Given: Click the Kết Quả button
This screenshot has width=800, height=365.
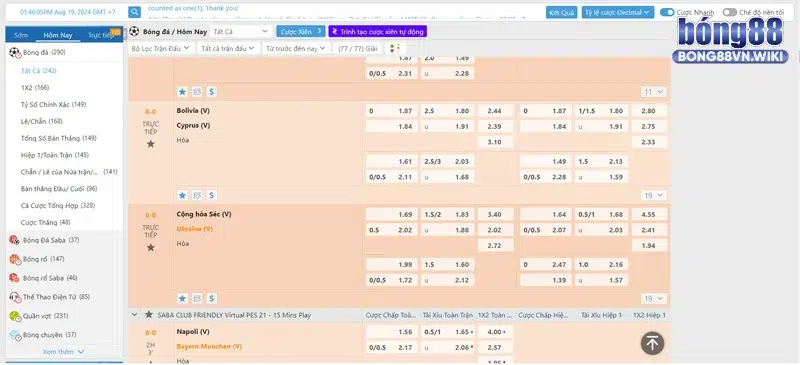Looking at the screenshot, I should click(561, 12).
